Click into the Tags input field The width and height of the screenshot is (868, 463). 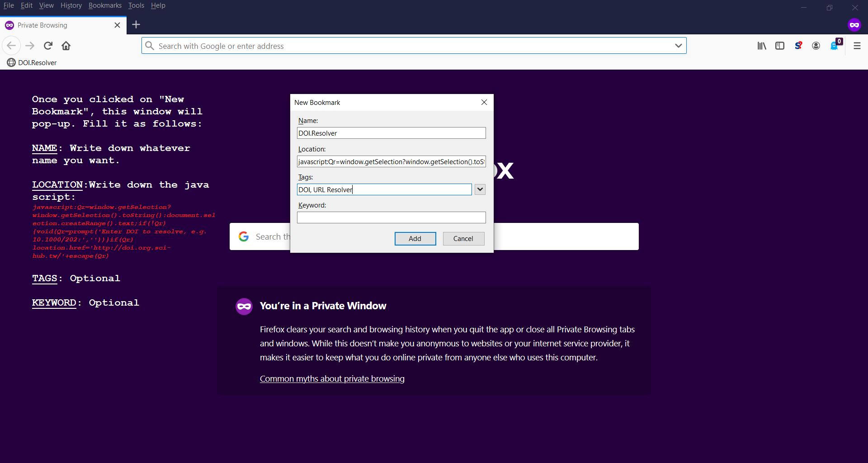(384, 189)
